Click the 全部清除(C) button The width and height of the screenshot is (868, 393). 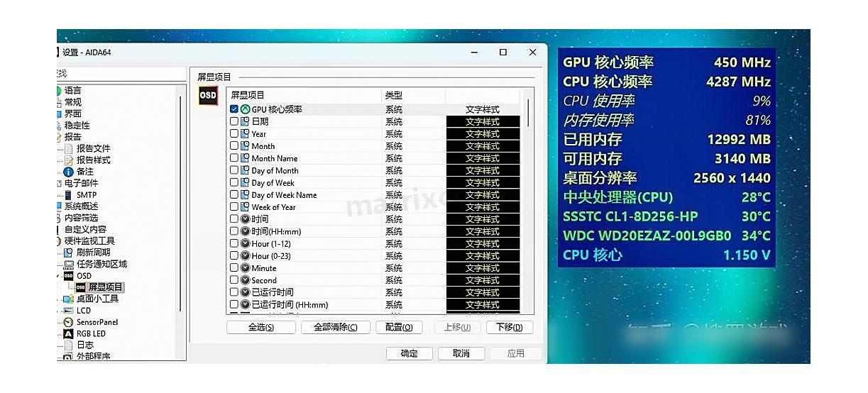click(x=336, y=327)
